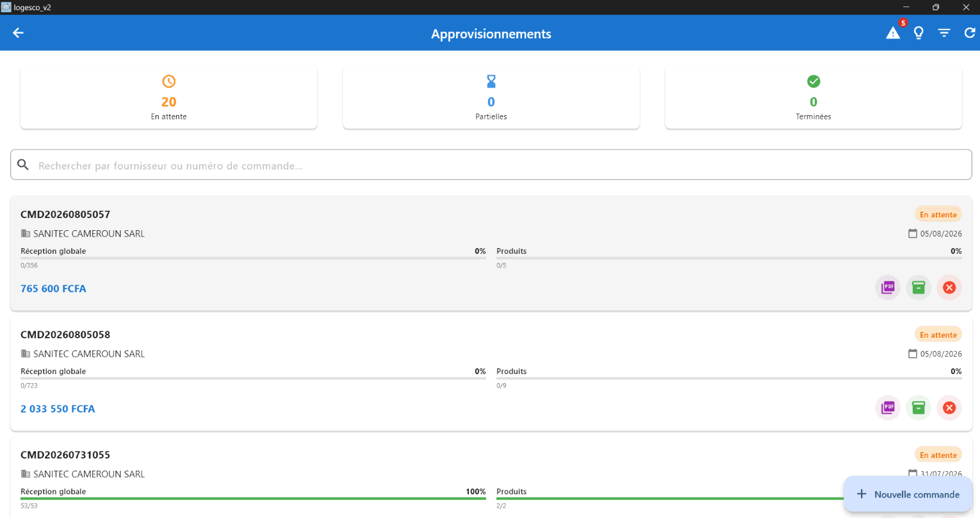This screenshot has height=518, width=980.
Task: Receive stock for order CMD20260805058
Action: point(919,408)
